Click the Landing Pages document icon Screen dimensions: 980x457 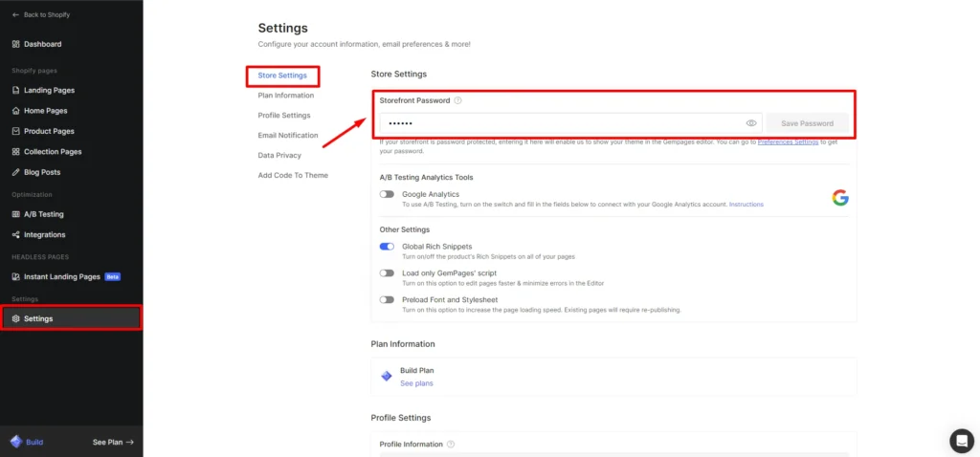point(15,91)
